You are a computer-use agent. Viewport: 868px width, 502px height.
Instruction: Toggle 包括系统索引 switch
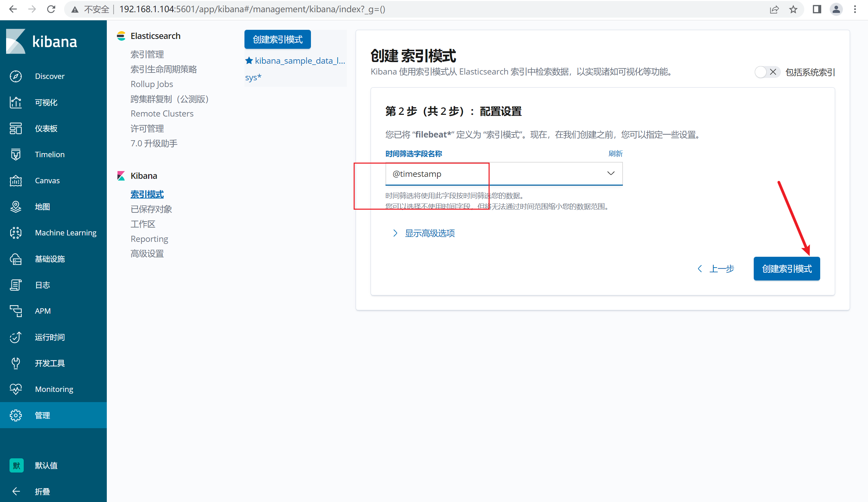coord(767,72)
